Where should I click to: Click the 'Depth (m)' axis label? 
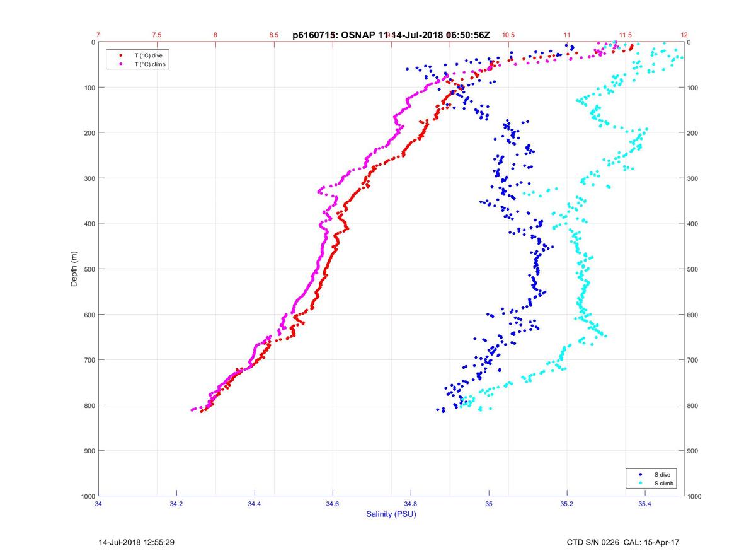(74, 269)
